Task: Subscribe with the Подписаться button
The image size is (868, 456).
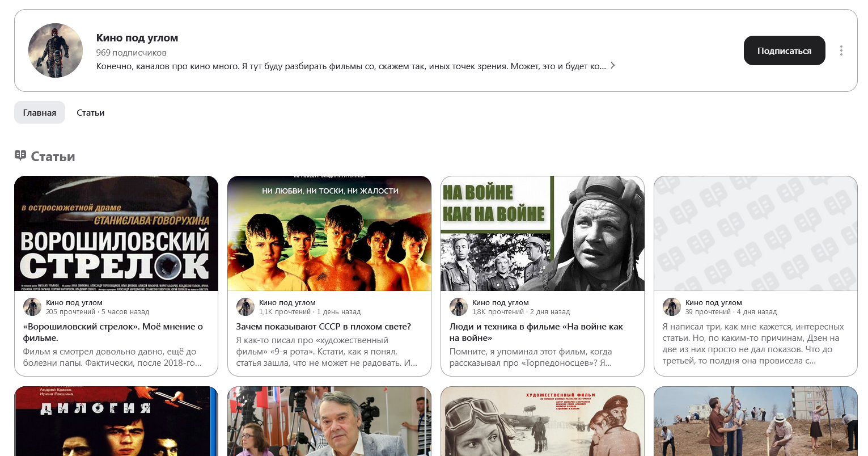Action: click(784, 50)
